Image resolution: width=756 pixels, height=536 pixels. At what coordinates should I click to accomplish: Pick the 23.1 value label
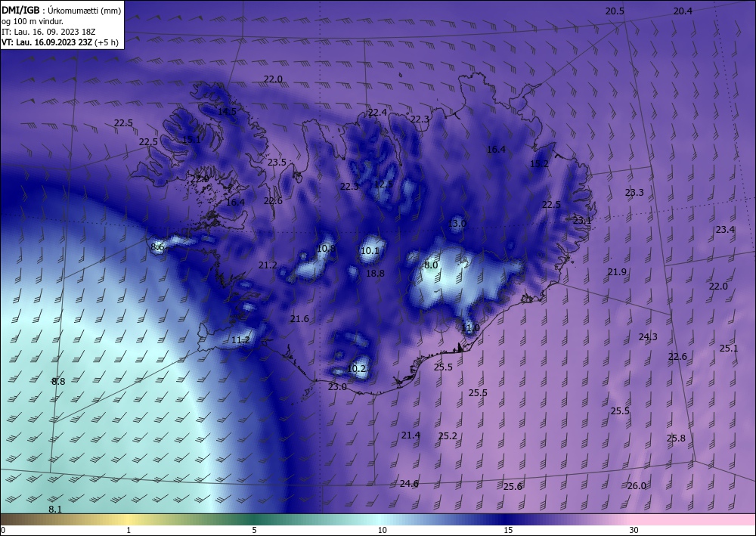[x=582, y=220]
